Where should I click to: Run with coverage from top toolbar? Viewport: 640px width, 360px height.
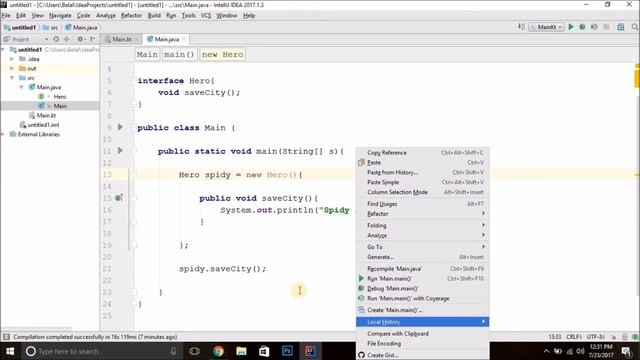[x=594, y=27]
